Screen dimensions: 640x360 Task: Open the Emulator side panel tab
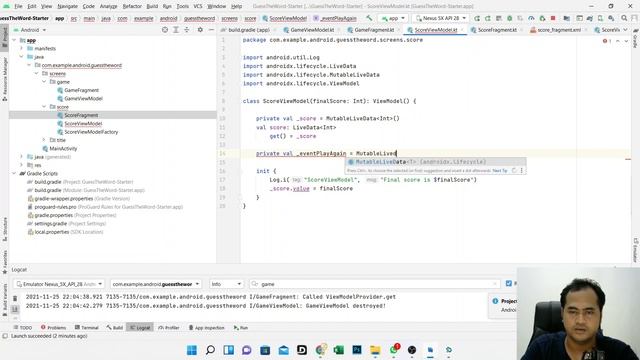636,250
